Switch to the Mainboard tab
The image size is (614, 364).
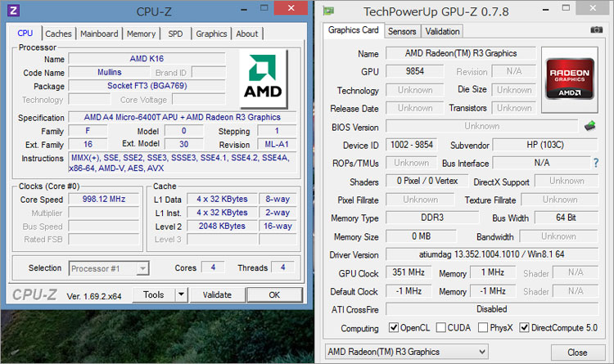[99, 34]
